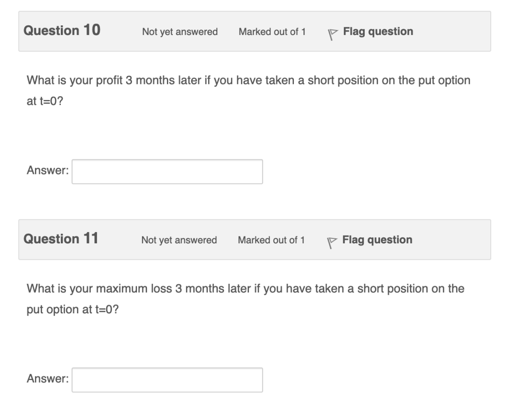Click 'Flag question' next to Question 11
Viewport: 532px width, 415px height.
tap(379, 240)
